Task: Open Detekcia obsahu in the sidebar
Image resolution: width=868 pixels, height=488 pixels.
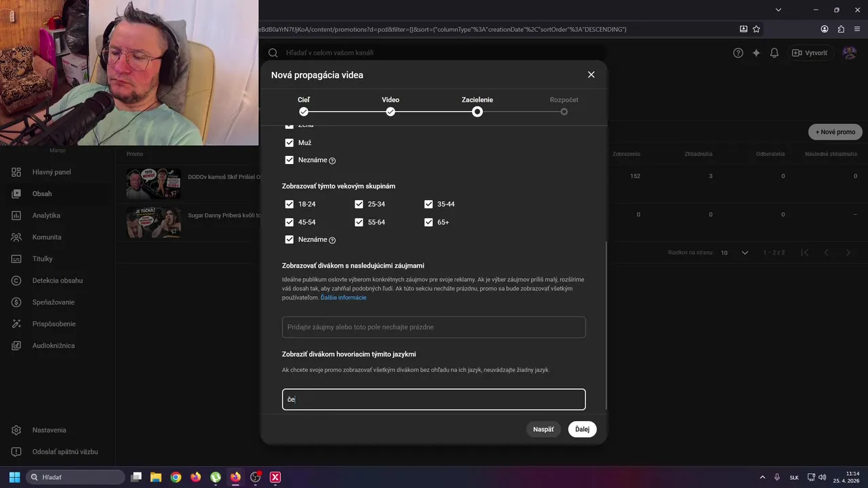Action: 58,281
